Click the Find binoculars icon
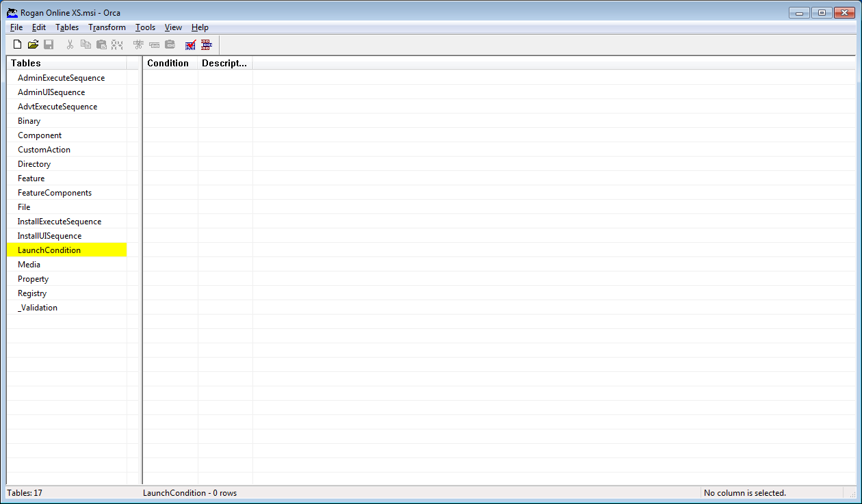The image size is (862, 504). 117,44
